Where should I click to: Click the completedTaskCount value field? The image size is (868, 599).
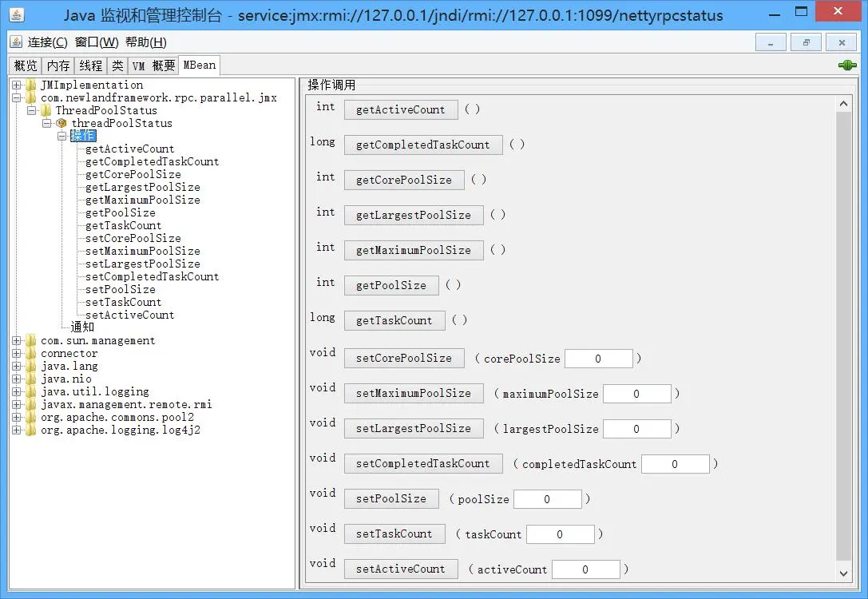pyautogui.click(x=675, y=464)
